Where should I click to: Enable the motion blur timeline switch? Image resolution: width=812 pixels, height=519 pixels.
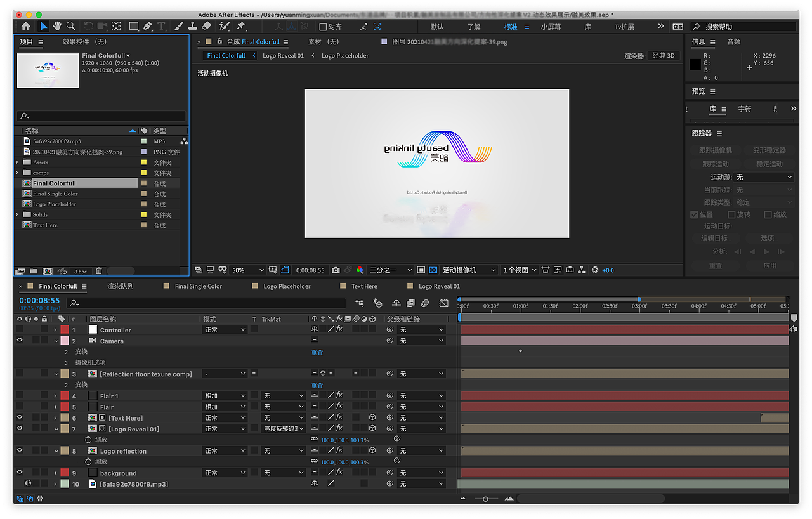point(425,303)
